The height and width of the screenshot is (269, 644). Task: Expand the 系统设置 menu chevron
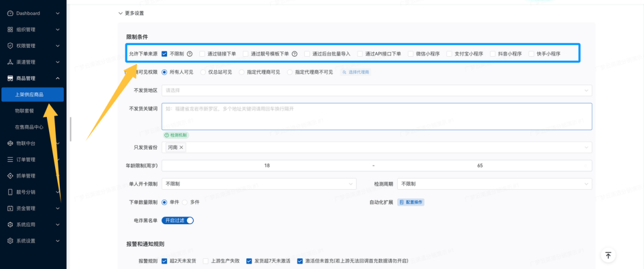(x=57, y=241)
